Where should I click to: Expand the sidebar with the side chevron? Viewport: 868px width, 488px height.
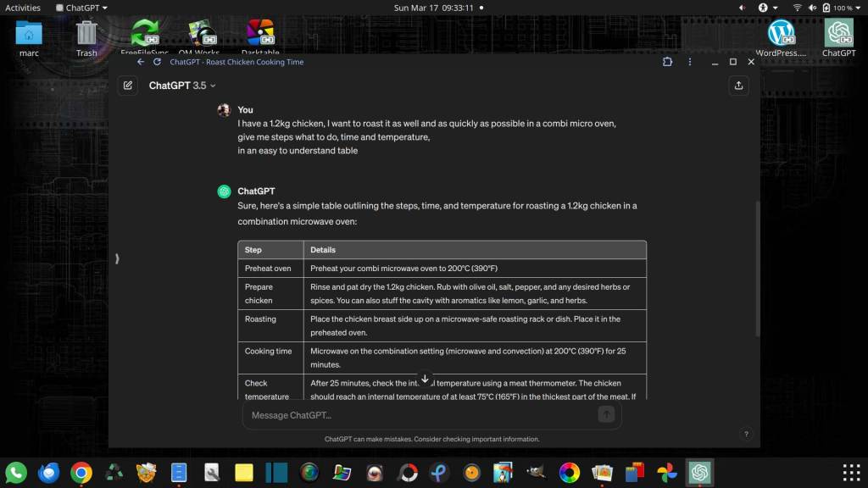[117, 258]
